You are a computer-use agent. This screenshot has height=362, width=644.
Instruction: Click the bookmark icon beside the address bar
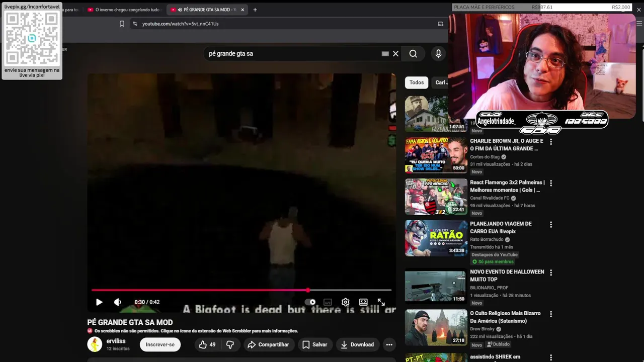(x=122, y=24)
